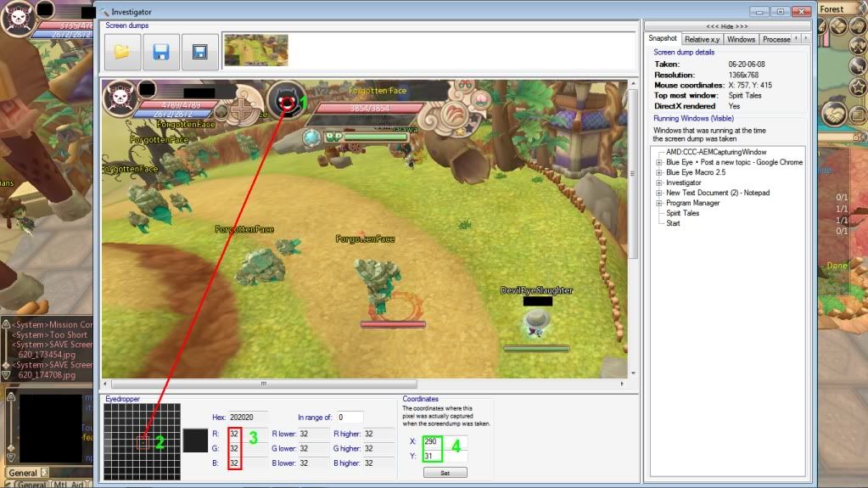868x488 pixels.
Task: Click the DevilEyeSlaughter character name
Action: (x=536, y=290)
